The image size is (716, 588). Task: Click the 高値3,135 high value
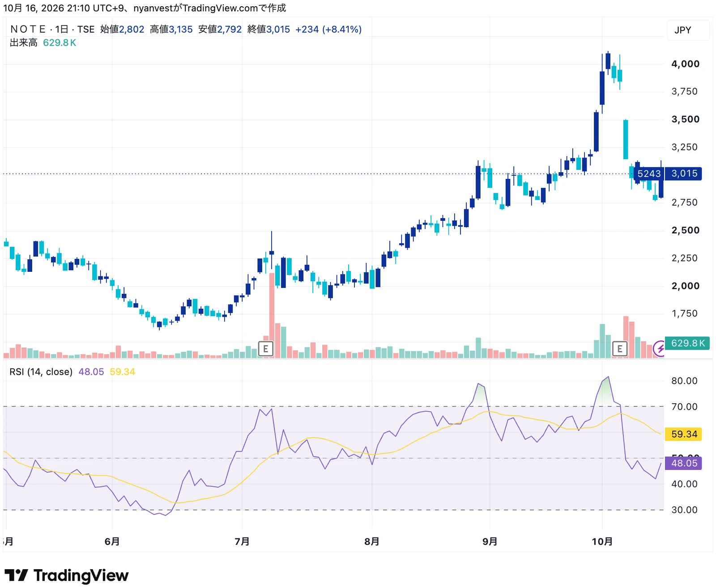pos(171,29)
